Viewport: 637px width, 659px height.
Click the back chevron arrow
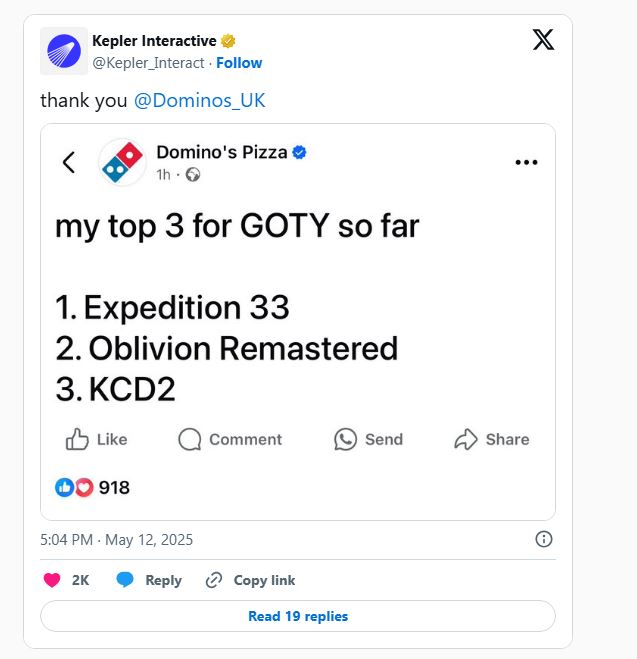click(69, 162)
